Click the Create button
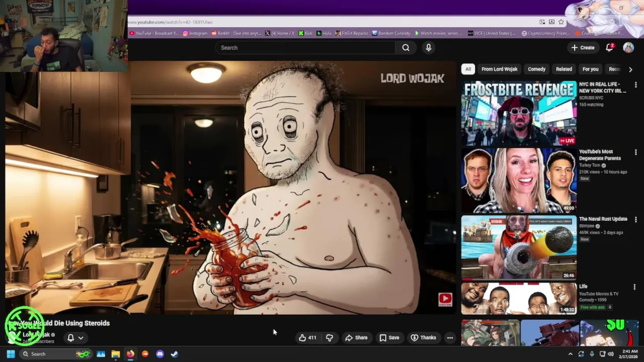This screenshot has width=644, height=362. pos(583,47)
